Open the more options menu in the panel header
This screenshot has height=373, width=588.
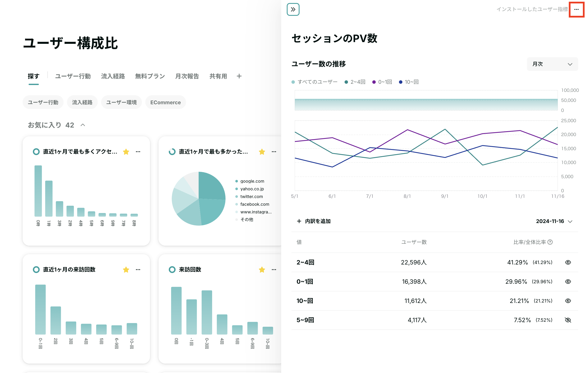pos(576,10)
